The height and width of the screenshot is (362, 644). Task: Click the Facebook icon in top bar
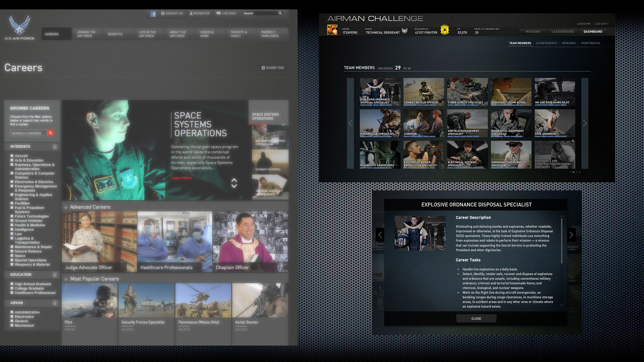point(153,14)
